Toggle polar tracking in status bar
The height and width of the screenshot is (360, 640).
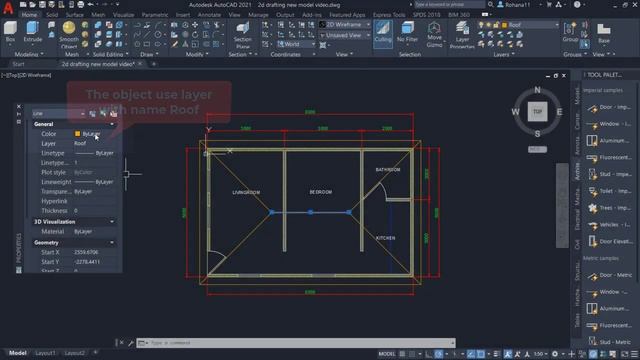438,354
